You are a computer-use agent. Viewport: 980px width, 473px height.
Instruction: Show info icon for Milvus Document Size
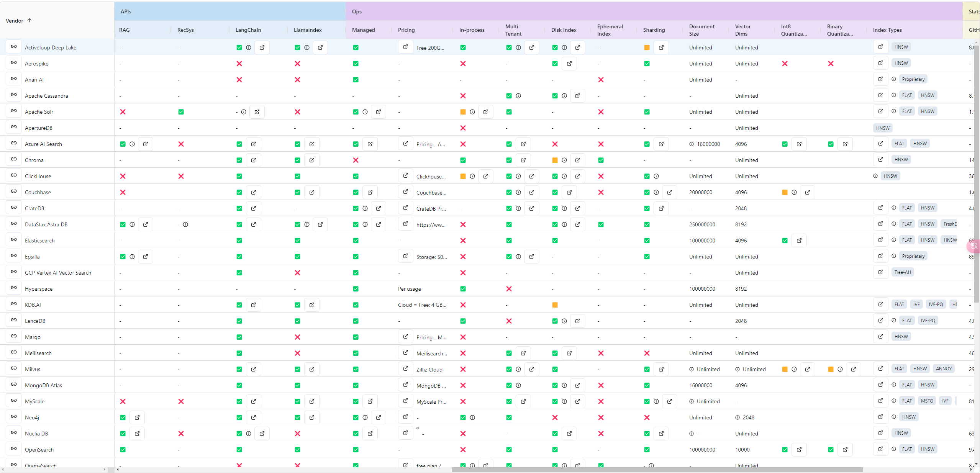[x=692, y=369]
